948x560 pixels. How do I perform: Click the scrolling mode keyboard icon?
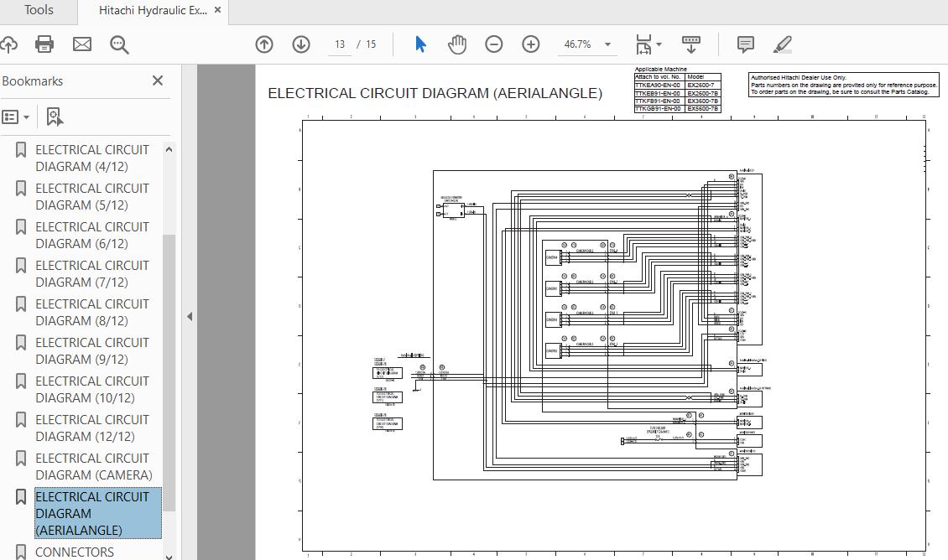pyautogui.click(x=691, y=44)
